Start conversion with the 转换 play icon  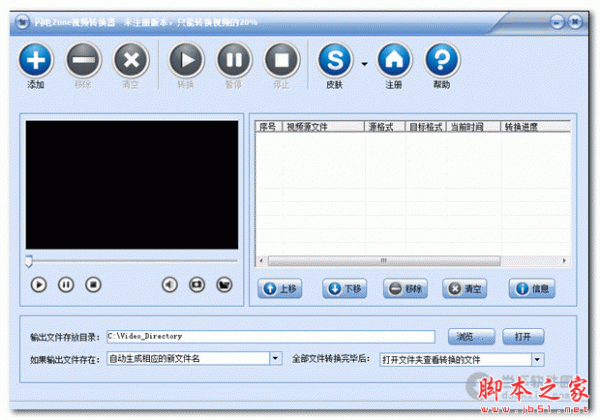[x=186, y=60]
